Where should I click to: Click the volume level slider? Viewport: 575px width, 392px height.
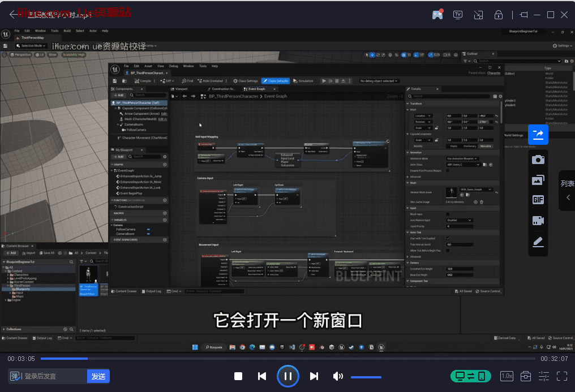(x=366, y=377)
